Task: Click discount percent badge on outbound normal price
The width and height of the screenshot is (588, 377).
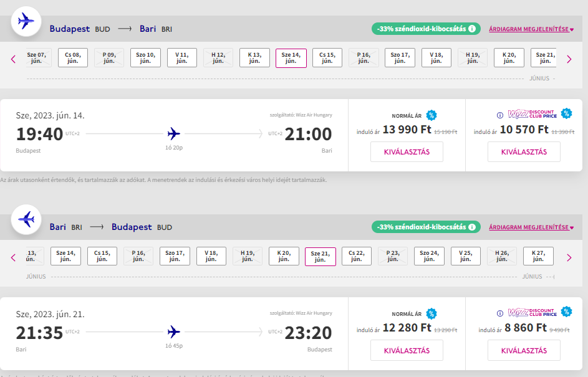Action: pyautogui.click(x=431, y=115)
